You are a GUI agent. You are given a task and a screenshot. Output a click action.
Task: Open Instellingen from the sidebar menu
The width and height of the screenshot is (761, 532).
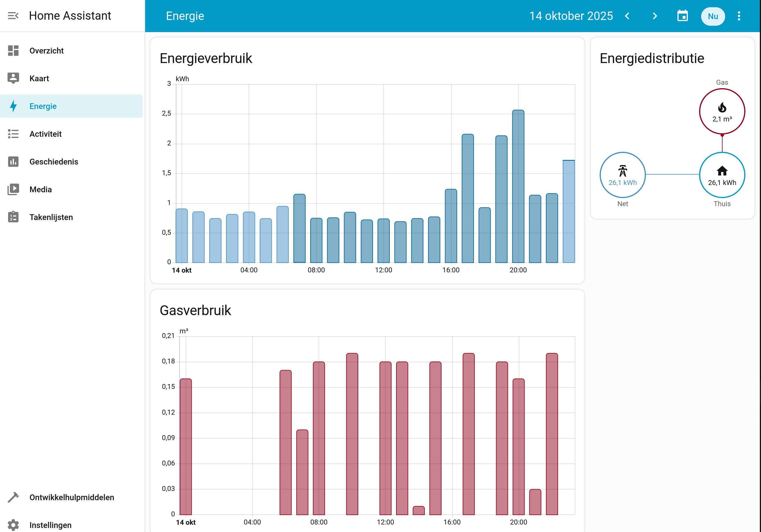pos(50,525)
